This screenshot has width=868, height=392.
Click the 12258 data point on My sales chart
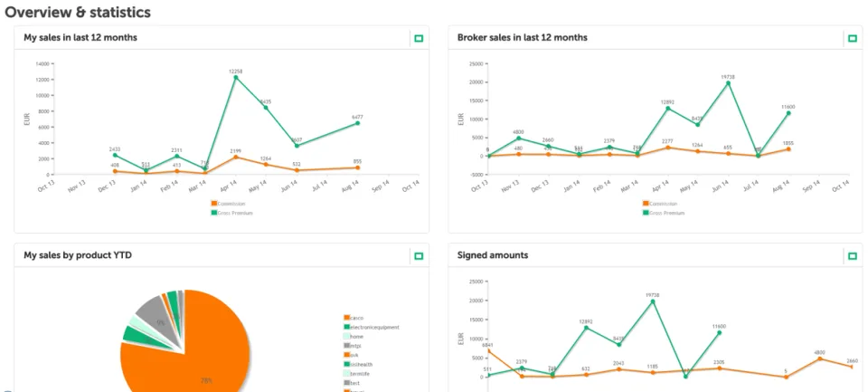[x=236, y=78]
